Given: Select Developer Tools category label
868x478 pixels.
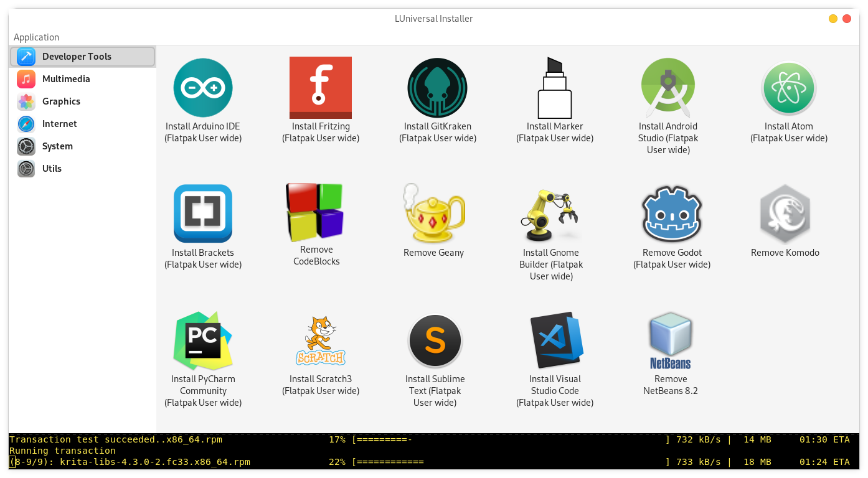Looking at the screenshot, I should pos(77,57).
